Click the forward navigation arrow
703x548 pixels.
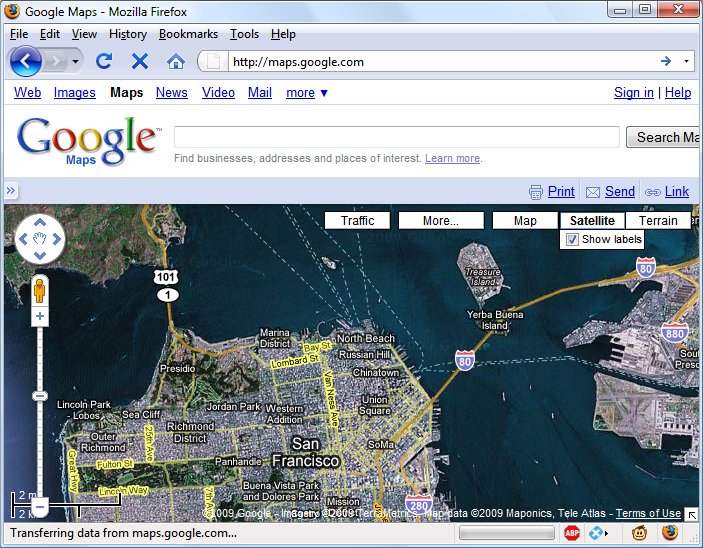pos(56,61)
